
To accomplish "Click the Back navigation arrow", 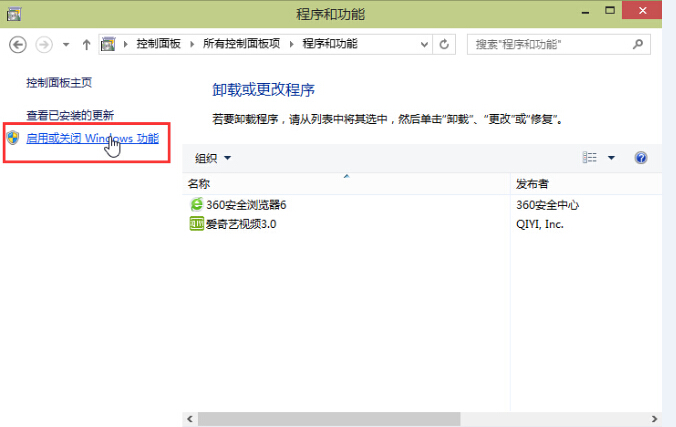I will coord(17,45).
